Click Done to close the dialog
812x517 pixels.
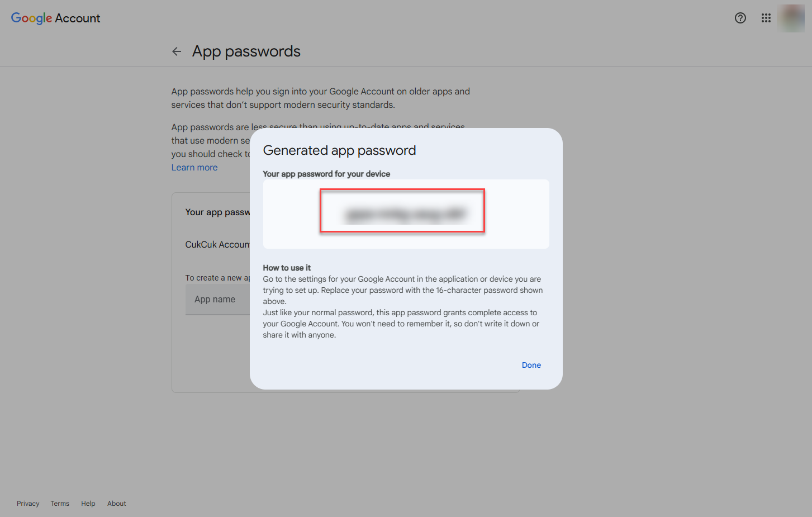(531, 365)
